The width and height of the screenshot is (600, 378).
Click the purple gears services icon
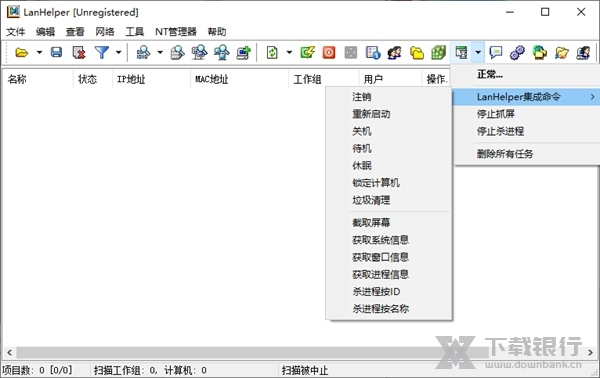(517, 52)
